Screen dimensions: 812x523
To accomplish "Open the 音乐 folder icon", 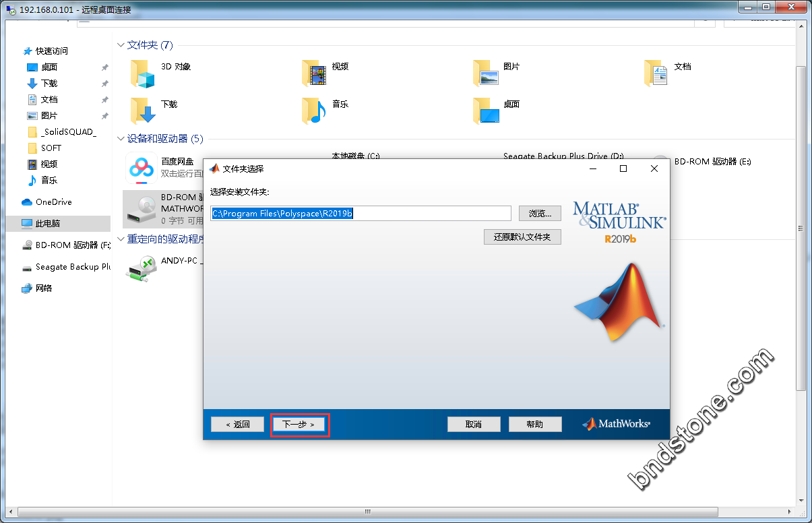I will tap(314, 111).
